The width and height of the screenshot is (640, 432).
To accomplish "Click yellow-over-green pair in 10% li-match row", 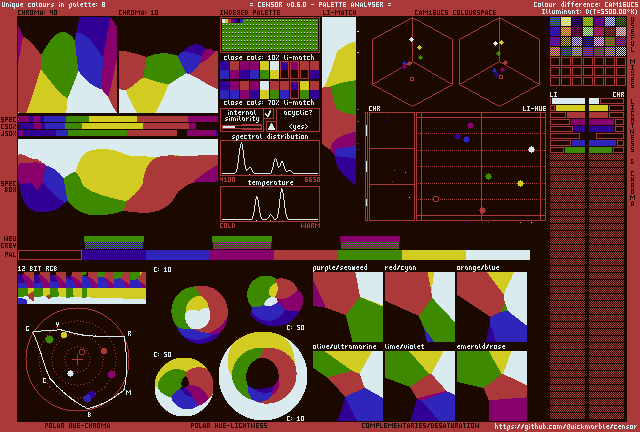I will 264,70.
